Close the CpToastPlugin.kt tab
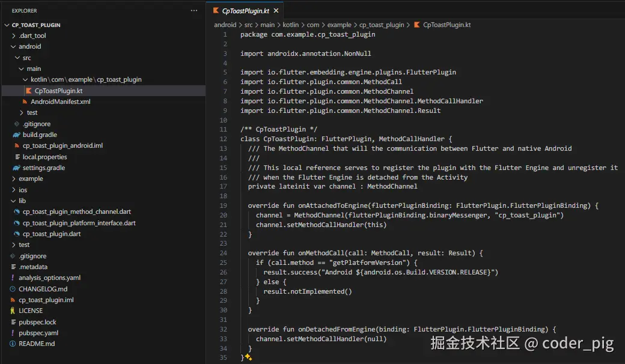Viewport: 625px width, 364px height. coord(276,11)
